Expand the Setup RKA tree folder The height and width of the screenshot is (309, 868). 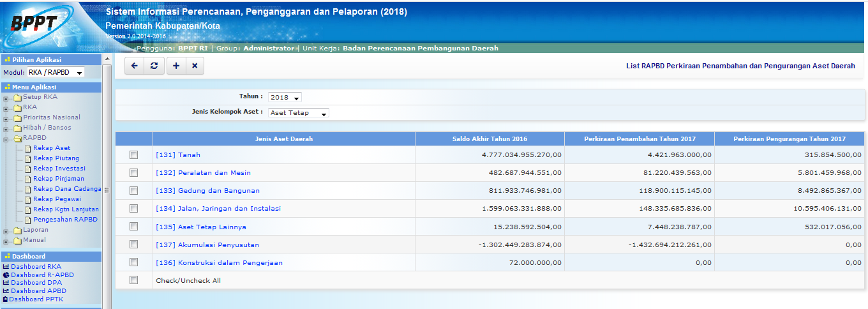point(6,98)
